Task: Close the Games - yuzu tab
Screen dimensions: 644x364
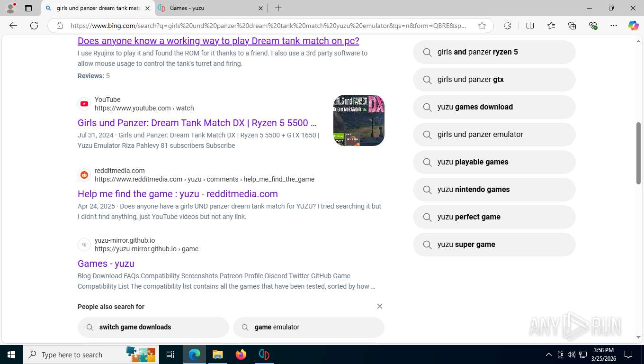Action: 261,8
